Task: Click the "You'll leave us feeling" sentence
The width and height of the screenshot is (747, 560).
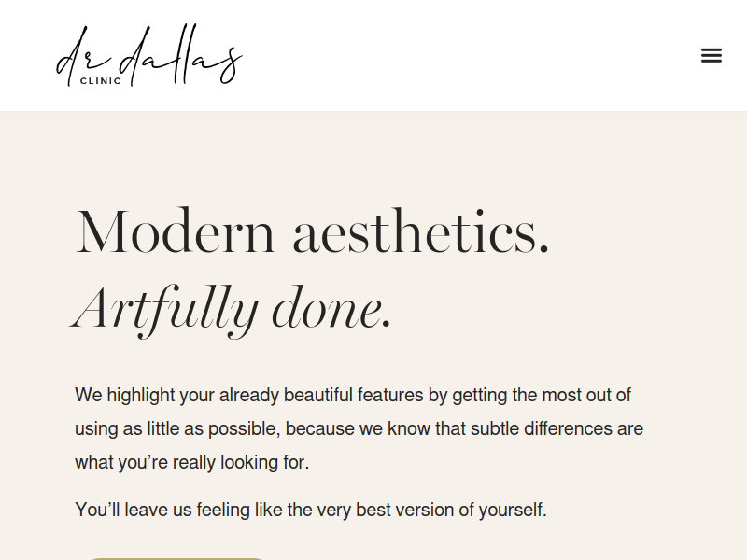Action: (x=311, y=510)
